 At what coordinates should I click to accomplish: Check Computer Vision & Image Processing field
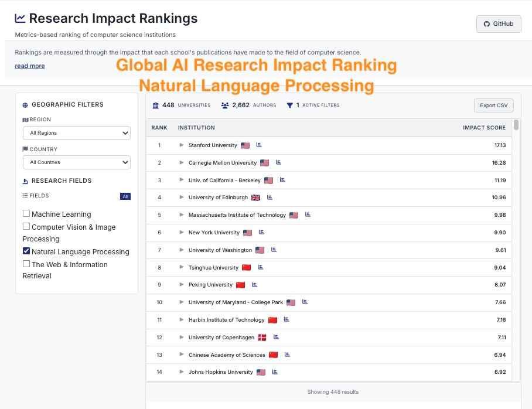click(x=26, y=226)
